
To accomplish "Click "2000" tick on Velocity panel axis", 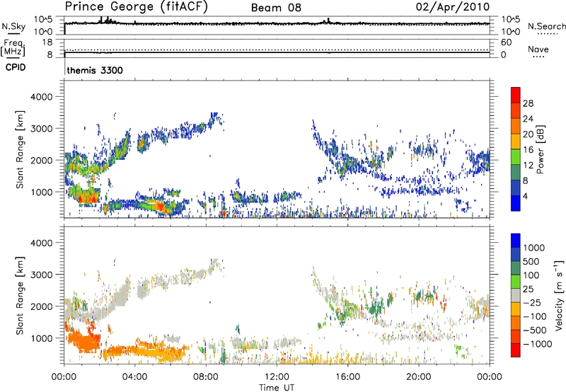I will tap(42, 306).
